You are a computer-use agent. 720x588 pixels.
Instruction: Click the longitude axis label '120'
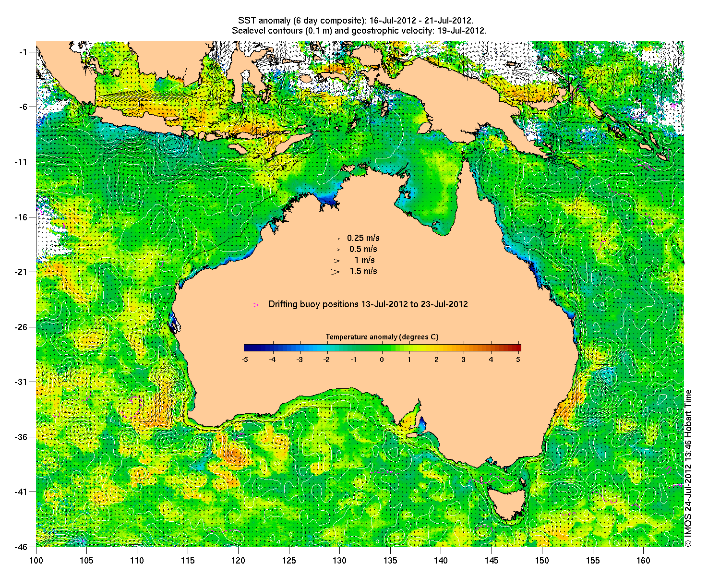(239, 560)
